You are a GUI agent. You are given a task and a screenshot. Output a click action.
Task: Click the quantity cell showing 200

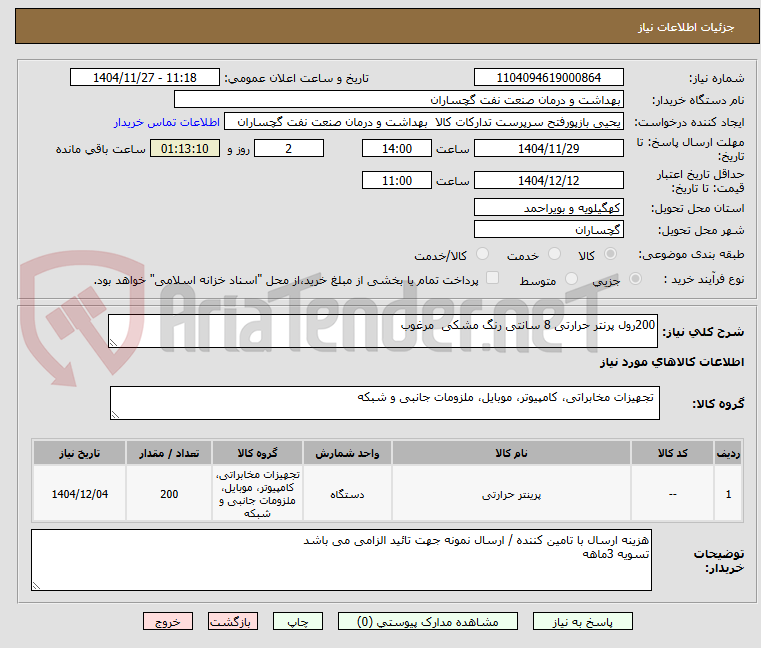[169, 494]
